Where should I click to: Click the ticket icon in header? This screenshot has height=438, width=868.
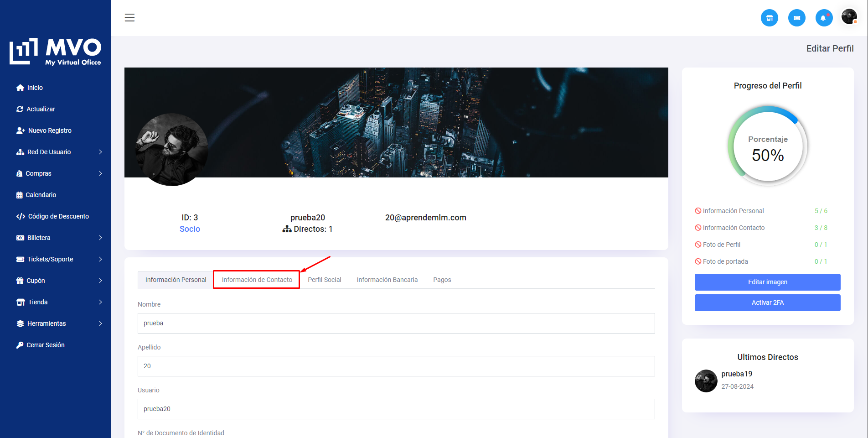[796, 18]
